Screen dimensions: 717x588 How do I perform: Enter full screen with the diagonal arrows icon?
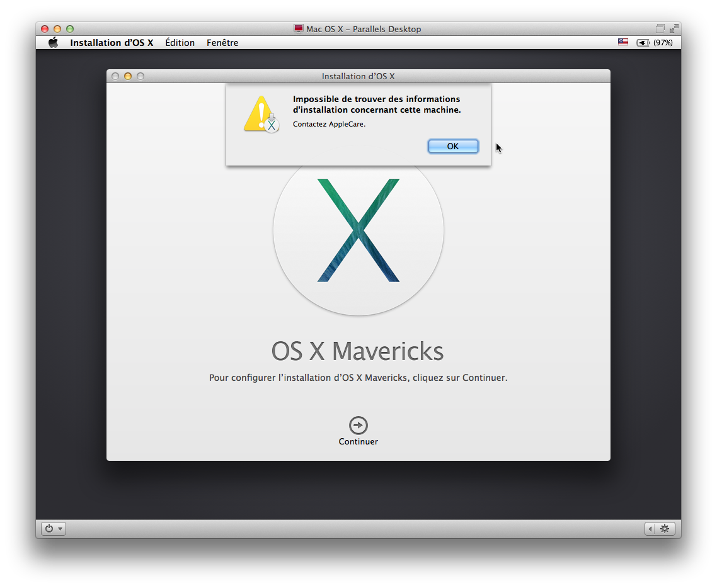[674, 29]
